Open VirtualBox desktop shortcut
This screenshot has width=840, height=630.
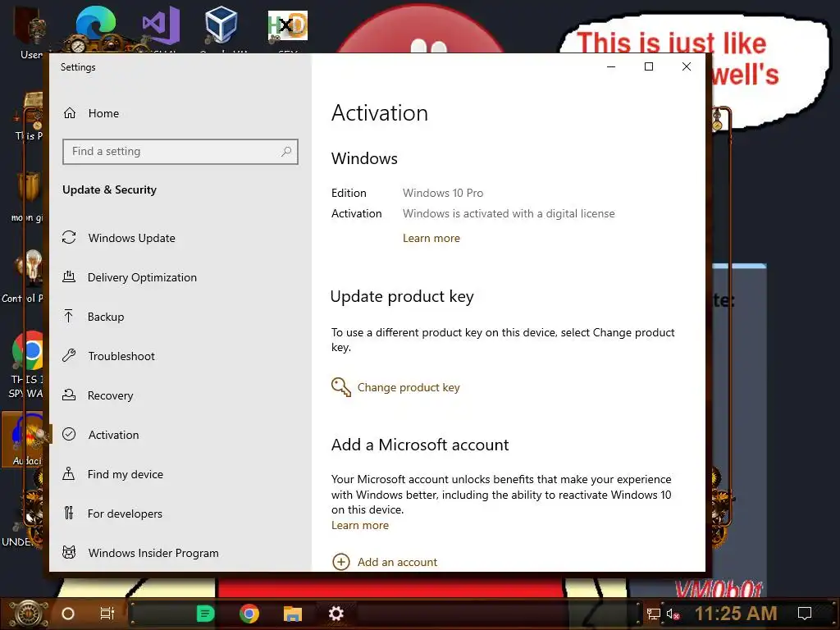pyautogui.click(x=221, y=25)
